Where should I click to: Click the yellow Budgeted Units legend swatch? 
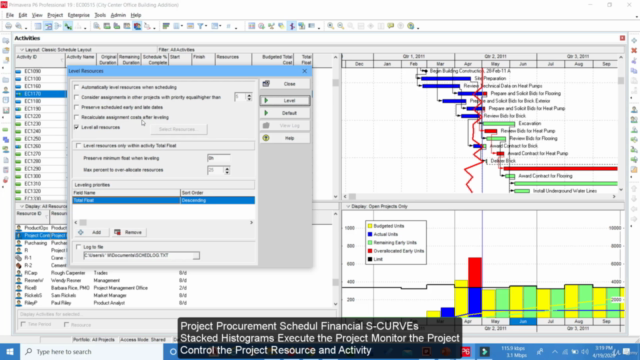370,226
